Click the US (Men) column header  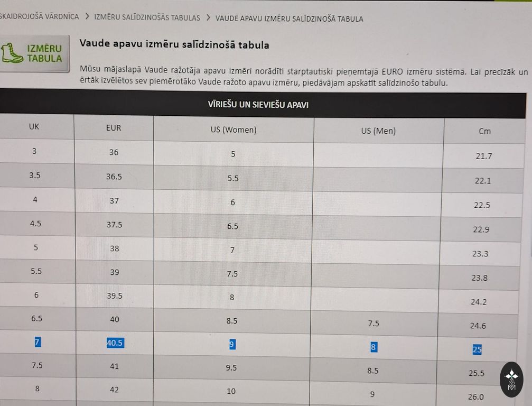[x=378, y=131]
